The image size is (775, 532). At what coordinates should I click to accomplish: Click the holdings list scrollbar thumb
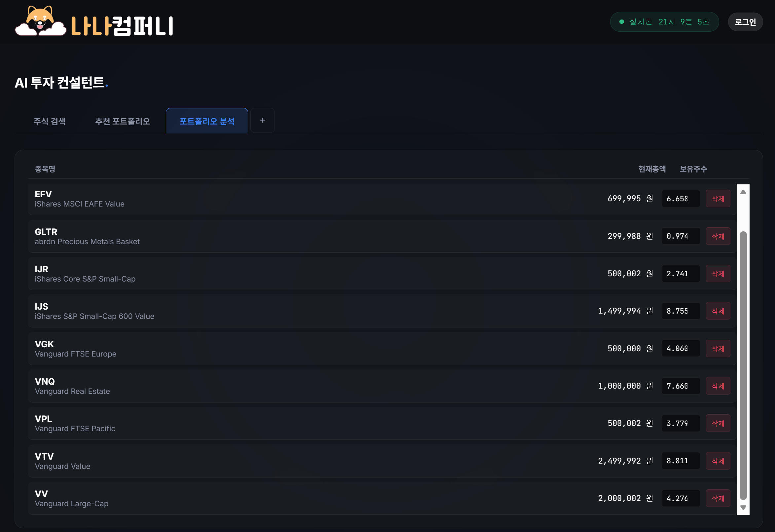click(743, 365)
